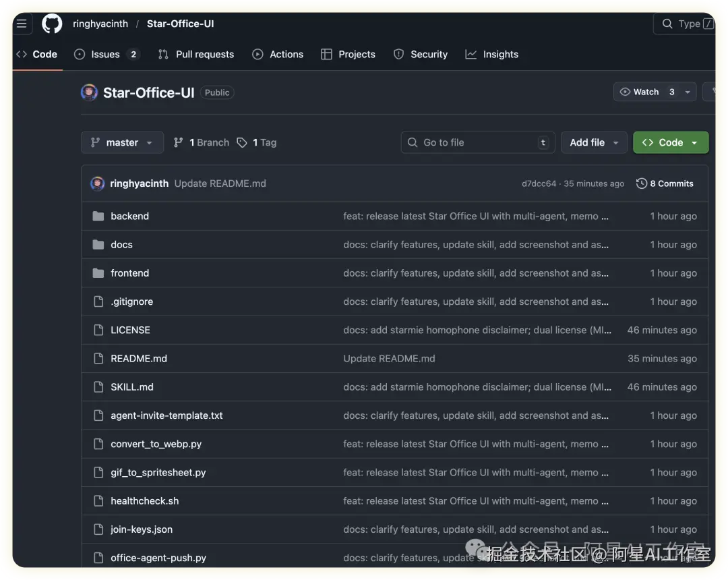The height and width of the screenshot is (580, 728).
Task: Open the 8 Commits history
Action: [665, 183]
